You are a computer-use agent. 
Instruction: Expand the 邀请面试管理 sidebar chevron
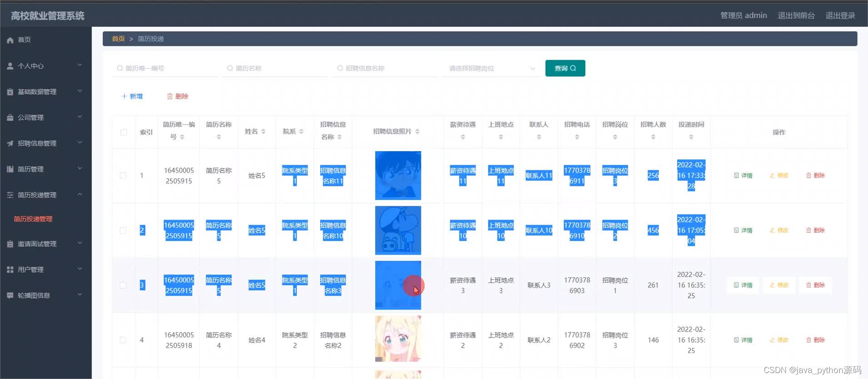[80, 243]
